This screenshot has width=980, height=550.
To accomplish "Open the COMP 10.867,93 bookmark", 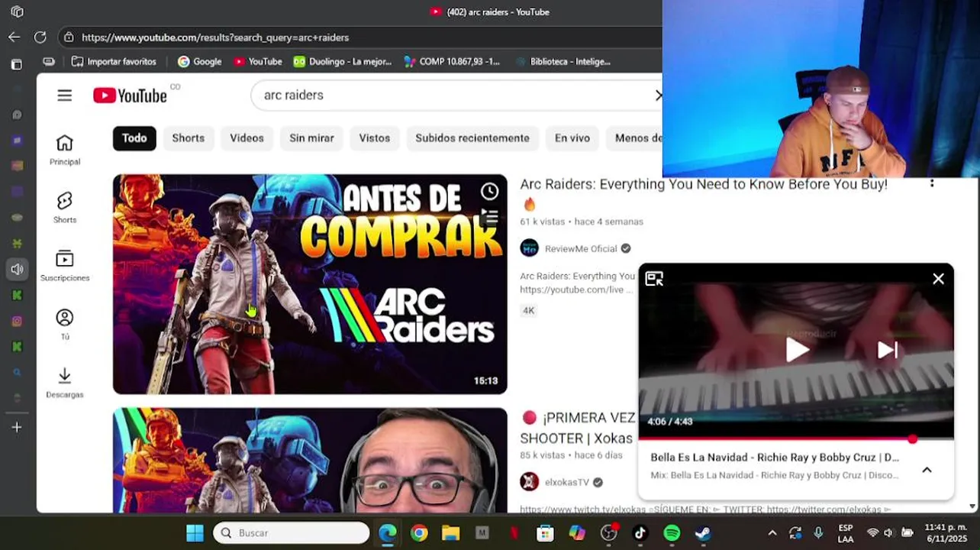I will [x=452, y=61].
